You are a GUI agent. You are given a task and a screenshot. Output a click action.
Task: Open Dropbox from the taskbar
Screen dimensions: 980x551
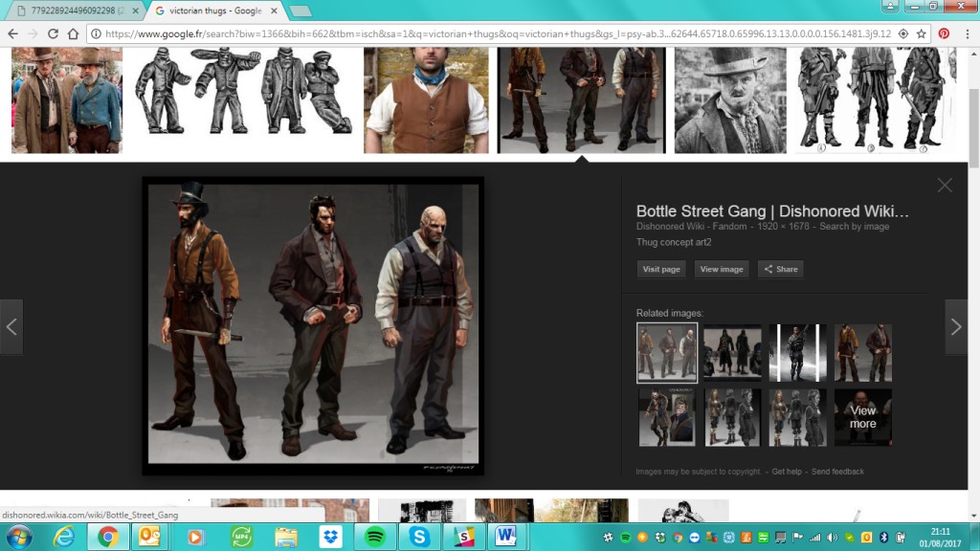(330, 537)
